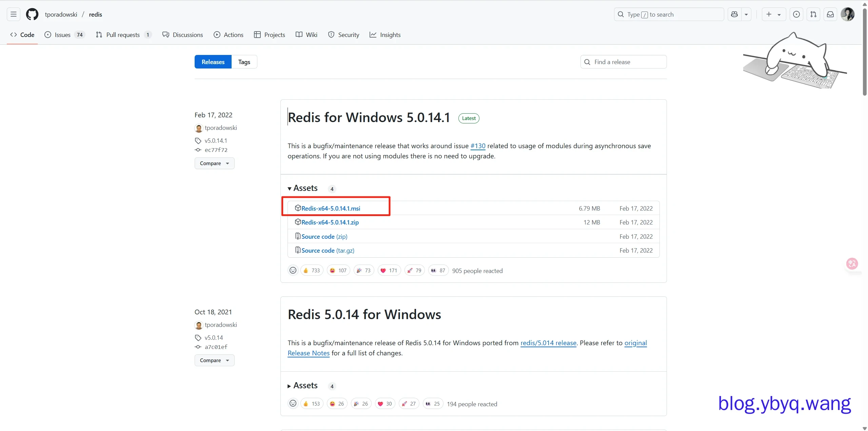The image size is (868, 431).
Task: React laugh with 26 count
Action: click(x=337, y=404)
